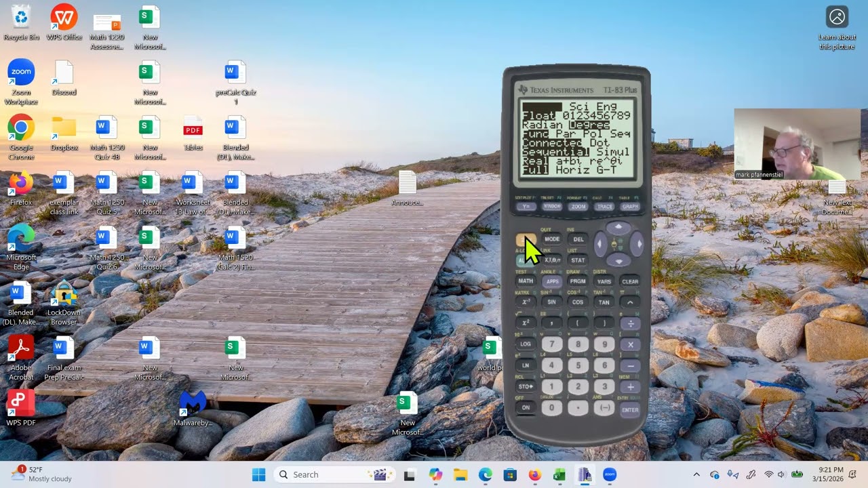Click the calculator's LN key
This screenshot has height=488, width=868.
[526, 366]
